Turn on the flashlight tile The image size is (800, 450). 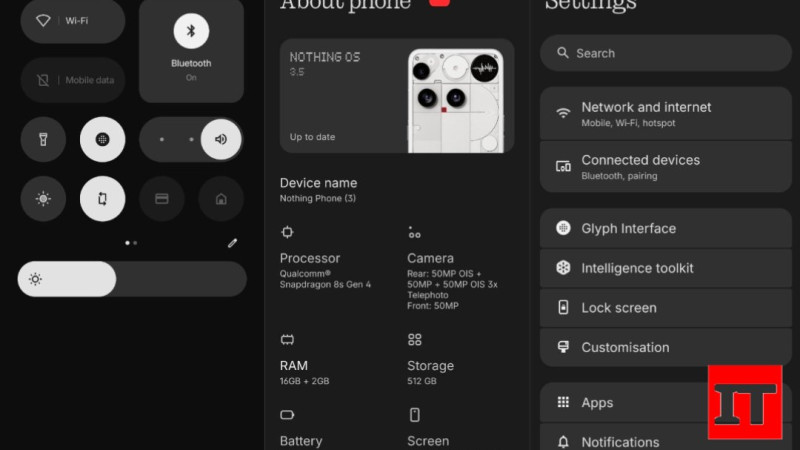(x=43, y=139)
